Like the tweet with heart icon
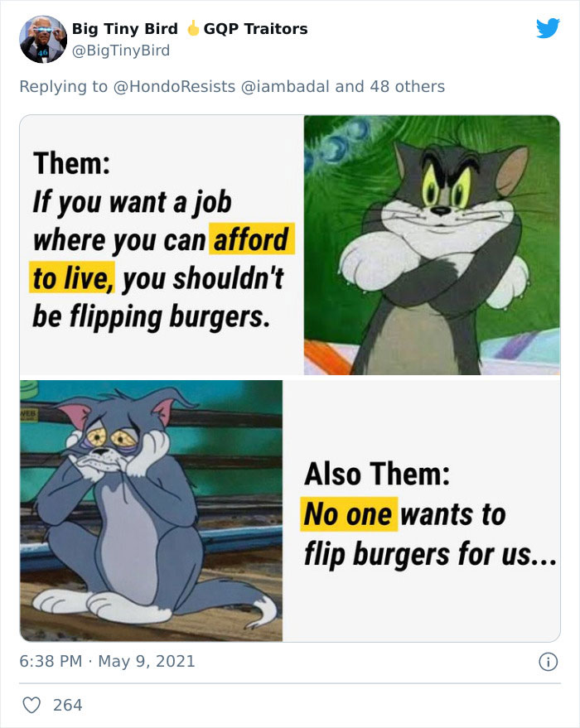This screenshot has height=728, width=580. pos(31,706)
